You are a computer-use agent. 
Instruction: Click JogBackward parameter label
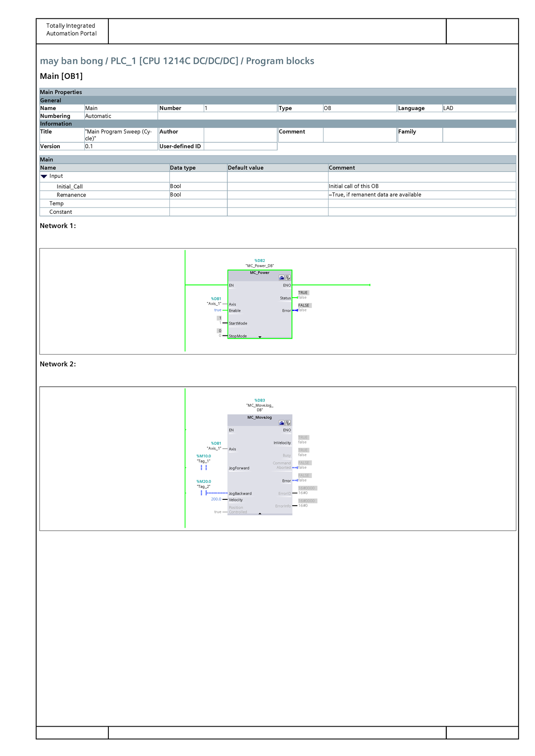point(240,494)
